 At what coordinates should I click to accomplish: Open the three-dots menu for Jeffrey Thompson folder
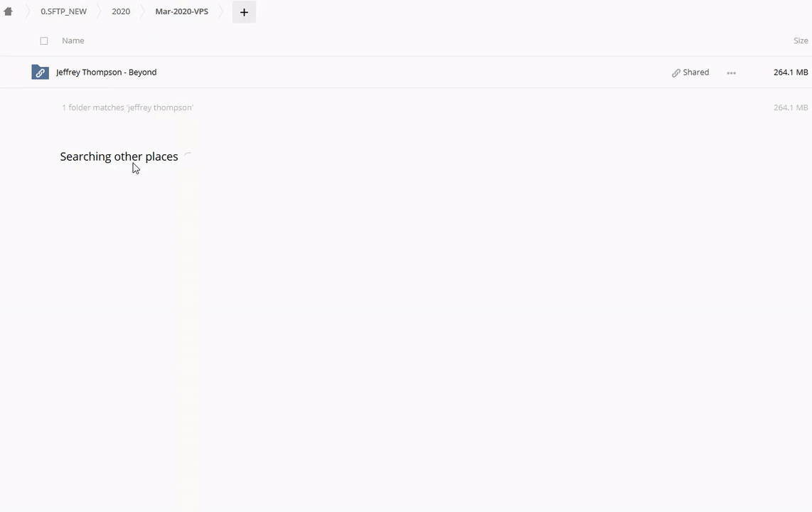tap(731, 73)
